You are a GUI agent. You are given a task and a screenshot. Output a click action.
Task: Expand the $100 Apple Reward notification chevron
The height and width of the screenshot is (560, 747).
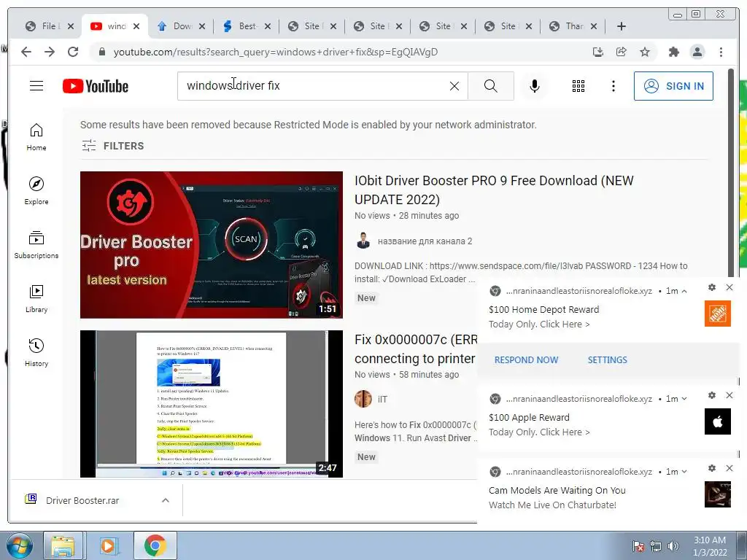[684, 399]
